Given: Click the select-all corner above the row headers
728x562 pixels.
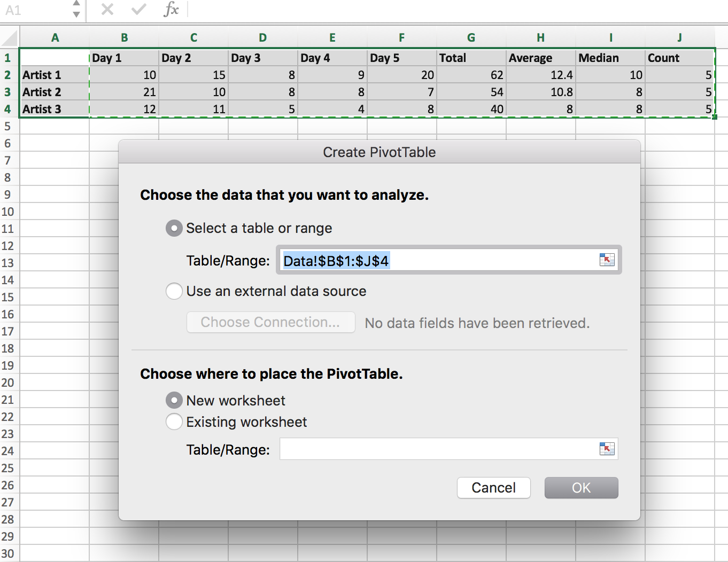Looking at the screenshot, I should coord(8,37).
